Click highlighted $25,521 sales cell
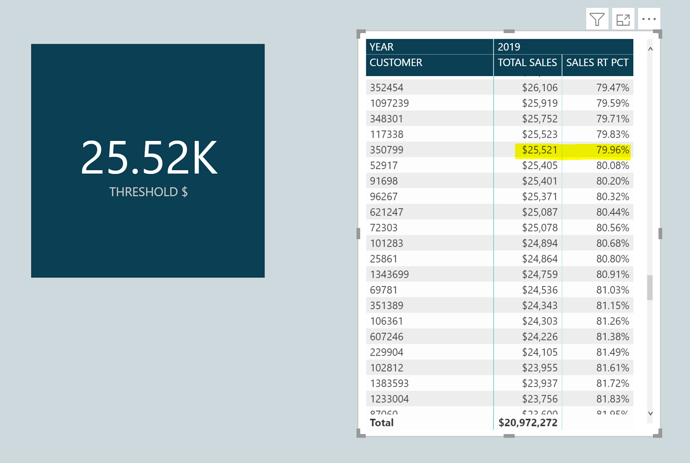The image size is (690, 463). [x=540, y=150]
